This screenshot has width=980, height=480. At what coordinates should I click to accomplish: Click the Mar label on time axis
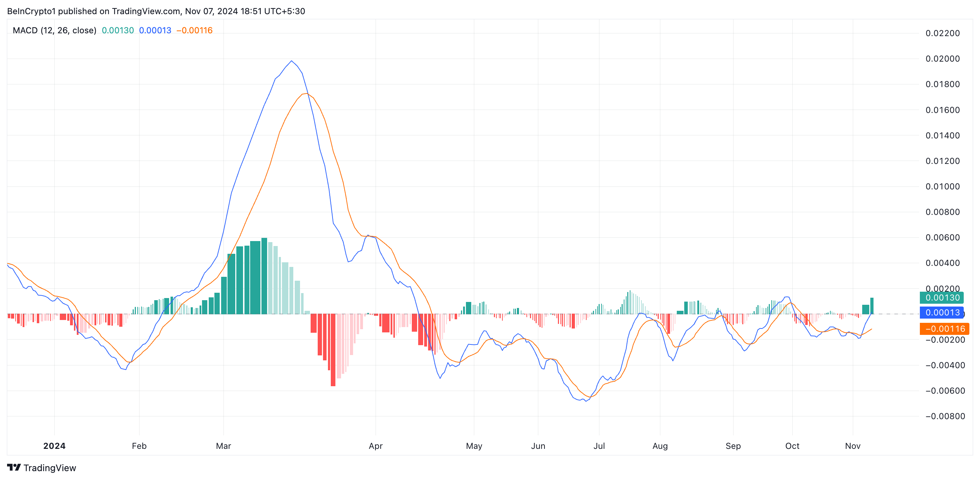(223, 446)
